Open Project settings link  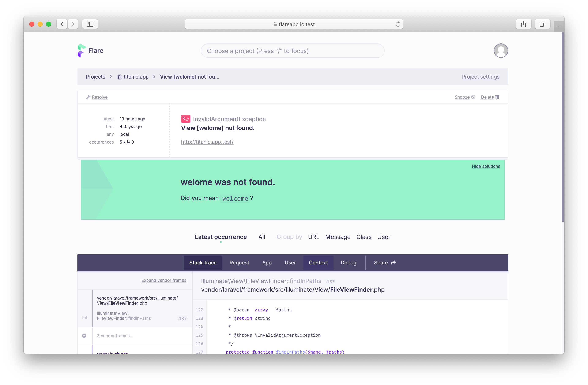click(480, 77)
